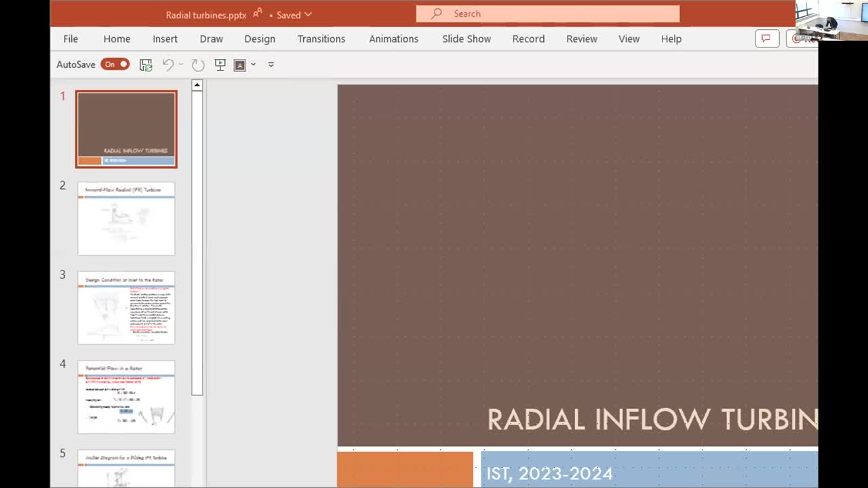
Task: Click the Redo icon
Action: [198, 65]
